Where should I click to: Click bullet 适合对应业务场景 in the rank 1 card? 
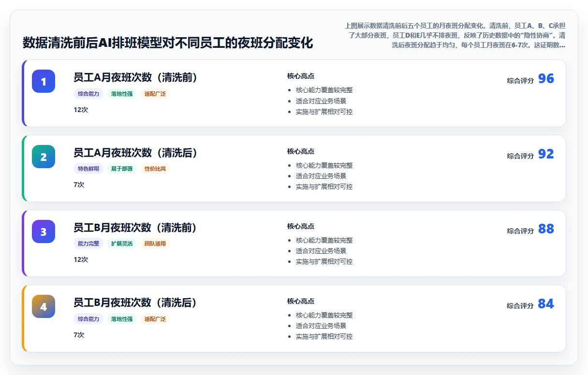point(321,101)
